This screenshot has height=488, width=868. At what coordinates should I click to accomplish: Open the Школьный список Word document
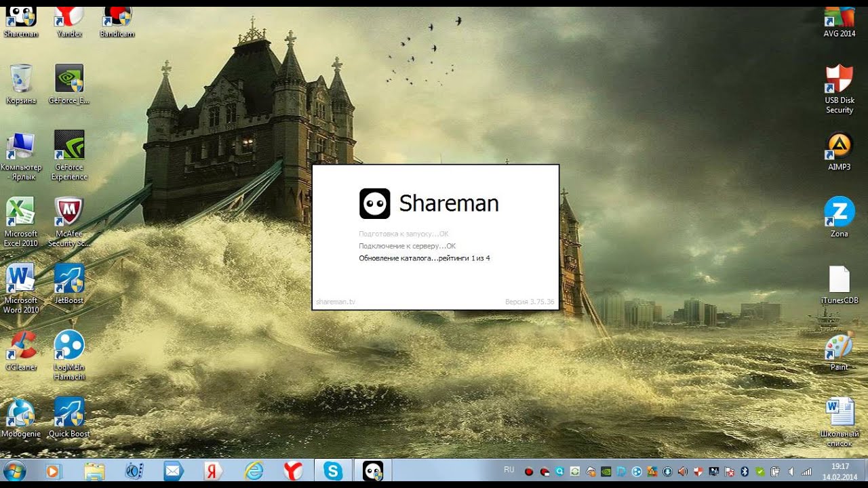[x=840, y=422]
